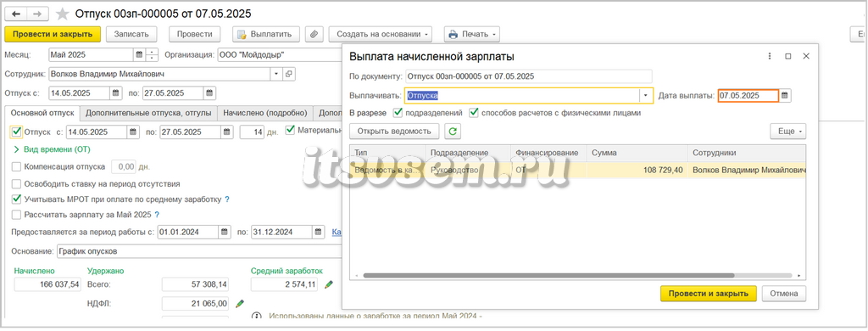This screenshot has width=868, height=331.
Task: Add document to favorites with star icon
Action: click(x=63, y=14)
